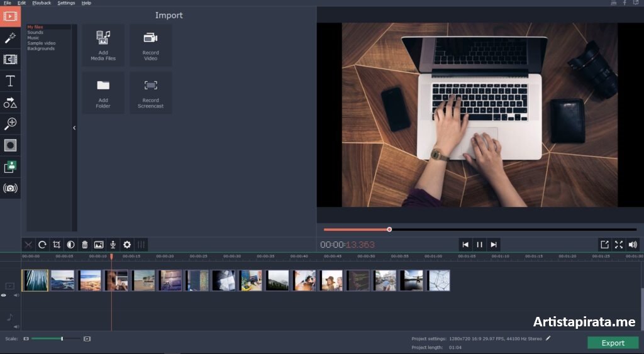Click the 00:00:13.363 timecode display
Image resolution: width=644 pixels, height=354 pixels.
(347, 245)
